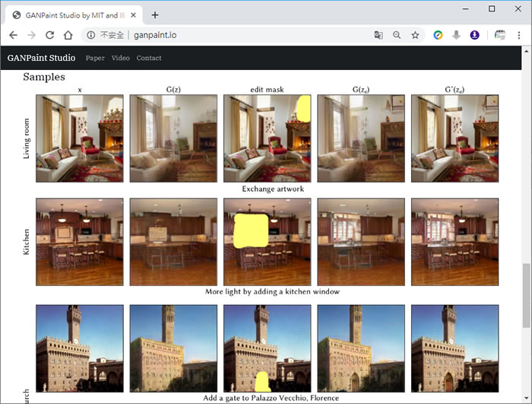The width and height of the screenshot is (532, 404).
Task: Reload the ganpaint.io page
Action: [49, 35]
